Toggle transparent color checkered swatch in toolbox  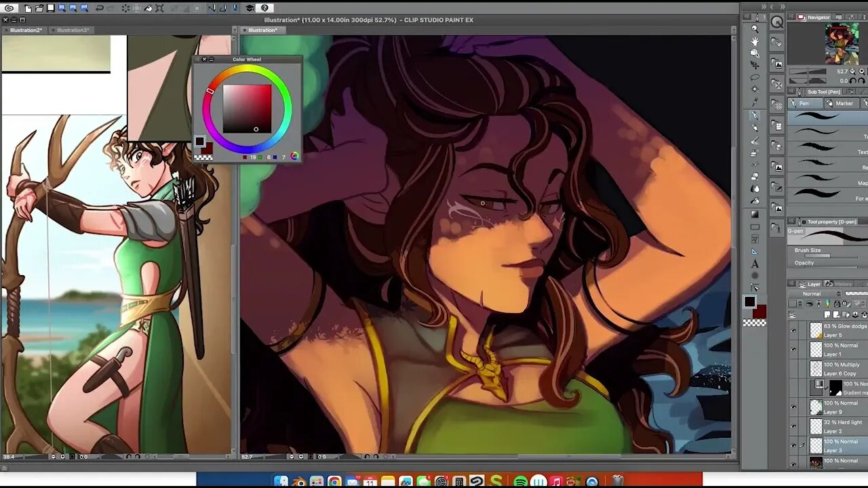pos(754,323)
